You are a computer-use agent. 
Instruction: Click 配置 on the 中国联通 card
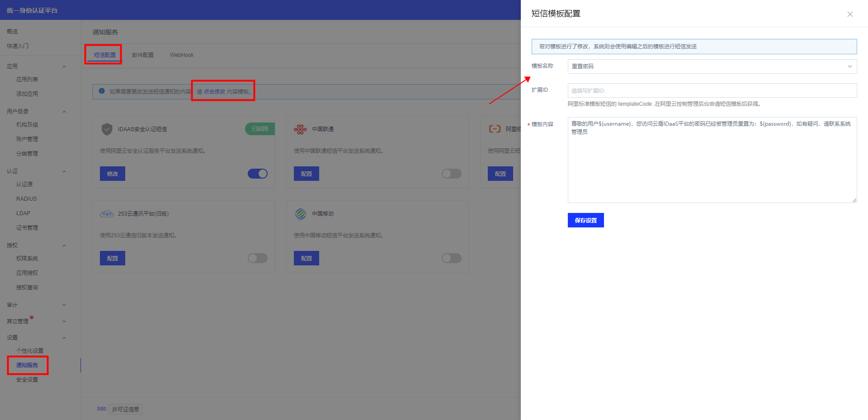[x=307, y=174]
